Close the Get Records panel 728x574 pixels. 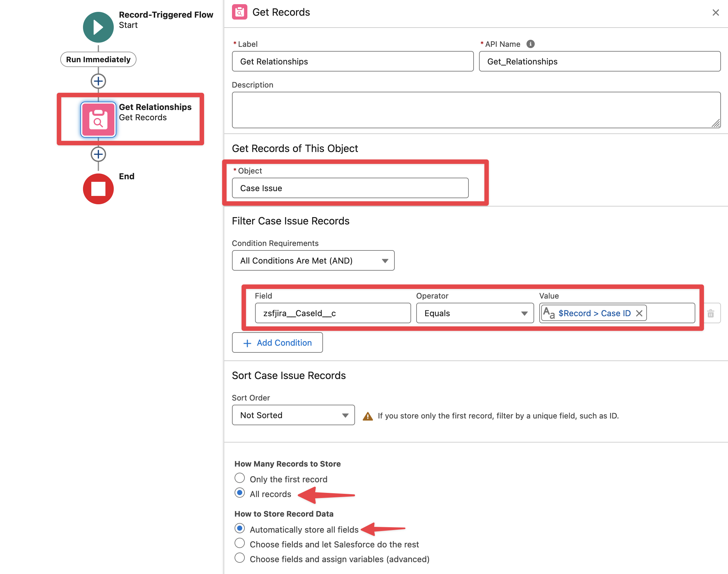coord(716,13)
